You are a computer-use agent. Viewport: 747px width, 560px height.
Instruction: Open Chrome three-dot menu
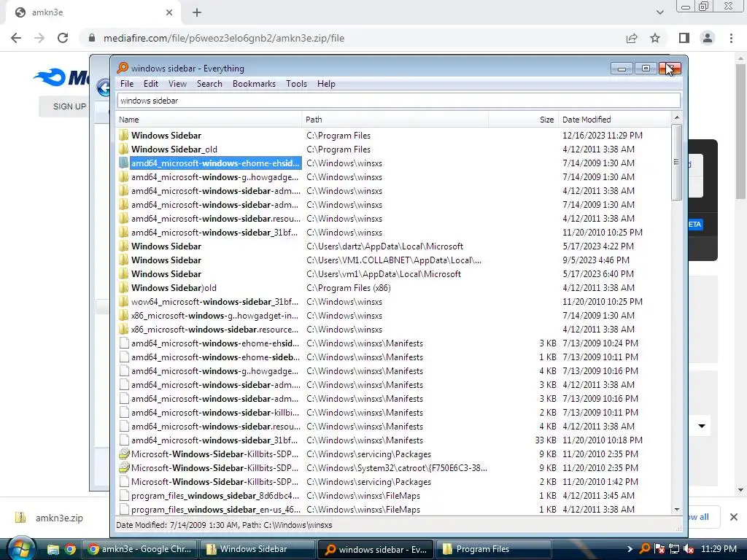[731, 38]
